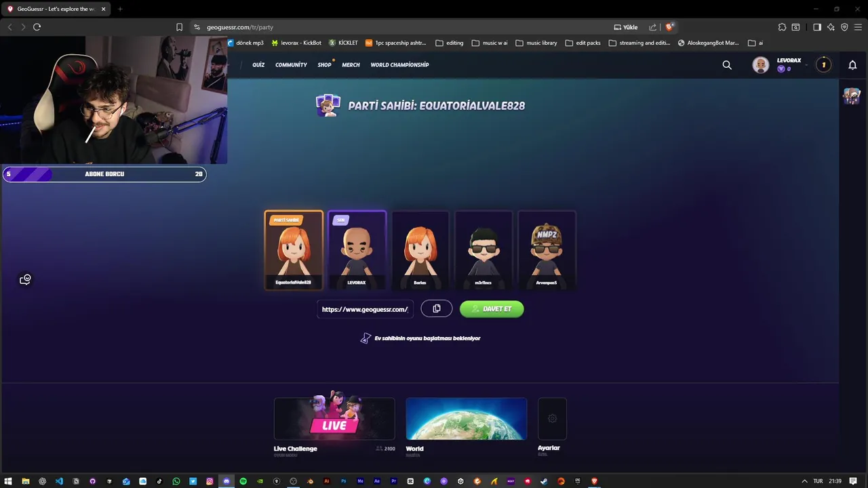The height and width of the screenshot is (488, 868).
Task: Open the browser hamburger menu
Action: click(x=858, y=27)
